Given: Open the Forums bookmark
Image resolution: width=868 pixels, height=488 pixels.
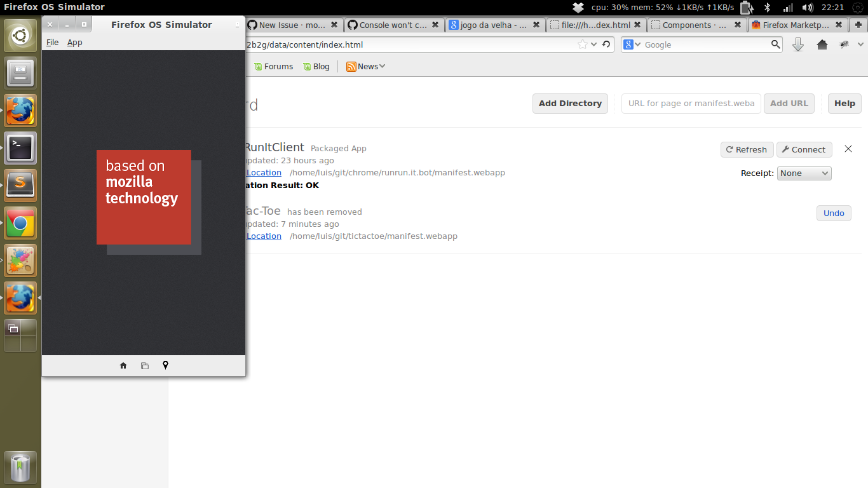Looking at the screenshot, I should point(273,66).
